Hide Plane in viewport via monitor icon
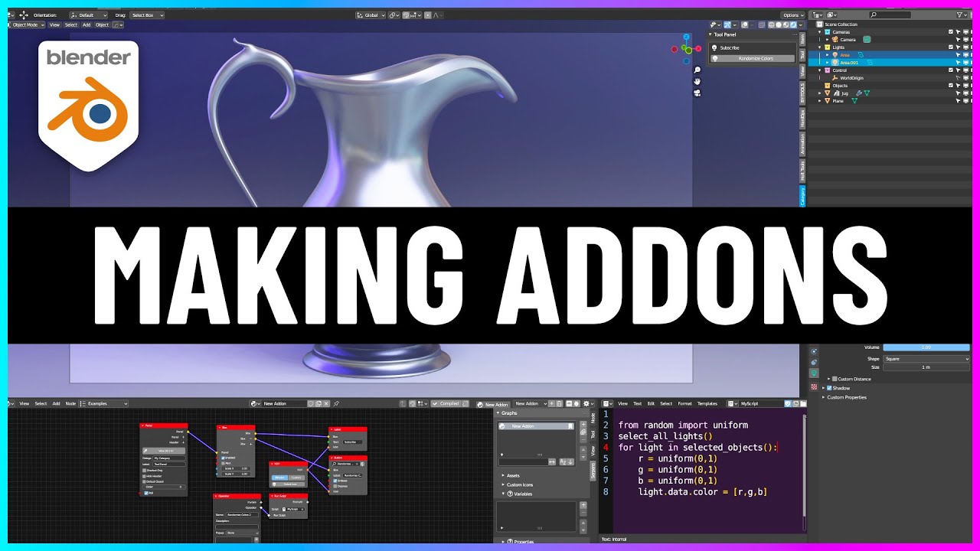 click(965, 101)
